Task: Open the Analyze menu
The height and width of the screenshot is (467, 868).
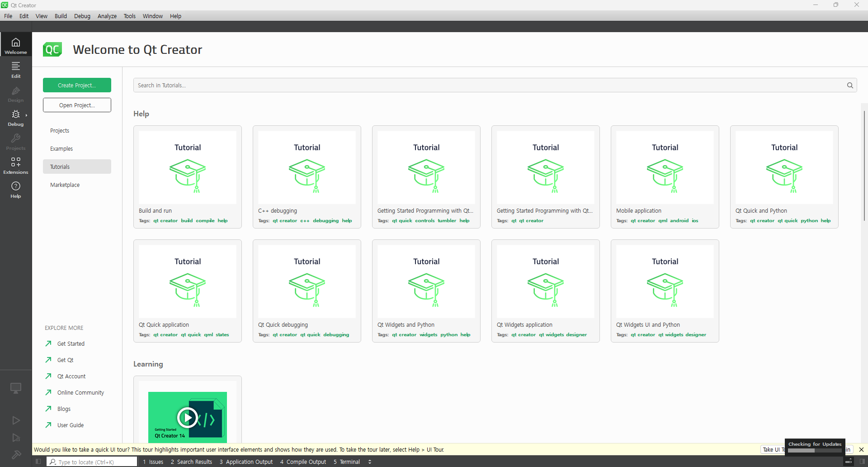Action: [107, 16]
